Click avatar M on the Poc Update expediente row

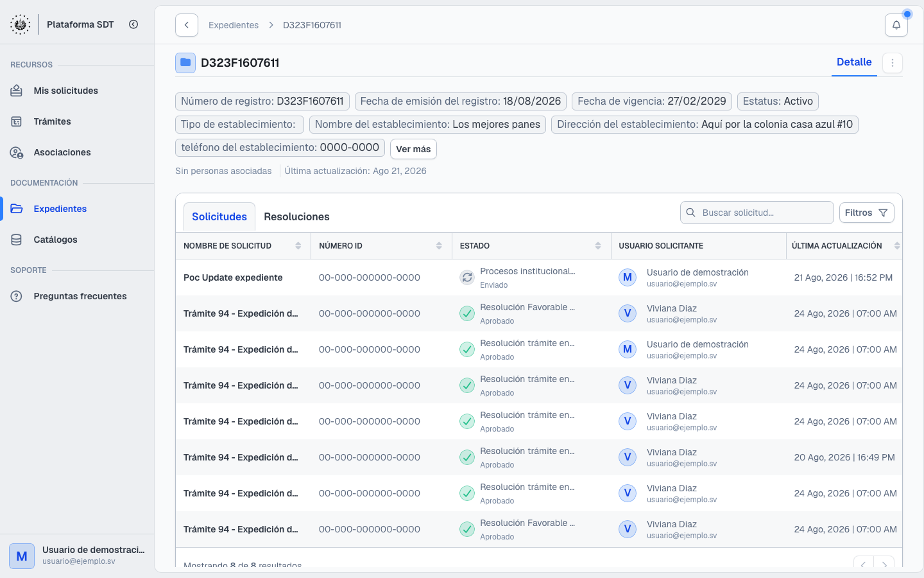[628, 277]
